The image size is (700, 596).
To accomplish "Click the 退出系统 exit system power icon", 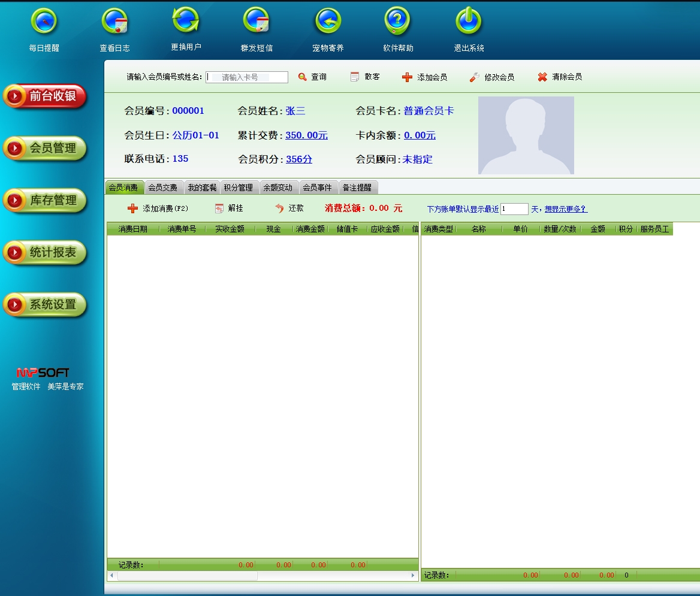I will [x=469, y=22].
